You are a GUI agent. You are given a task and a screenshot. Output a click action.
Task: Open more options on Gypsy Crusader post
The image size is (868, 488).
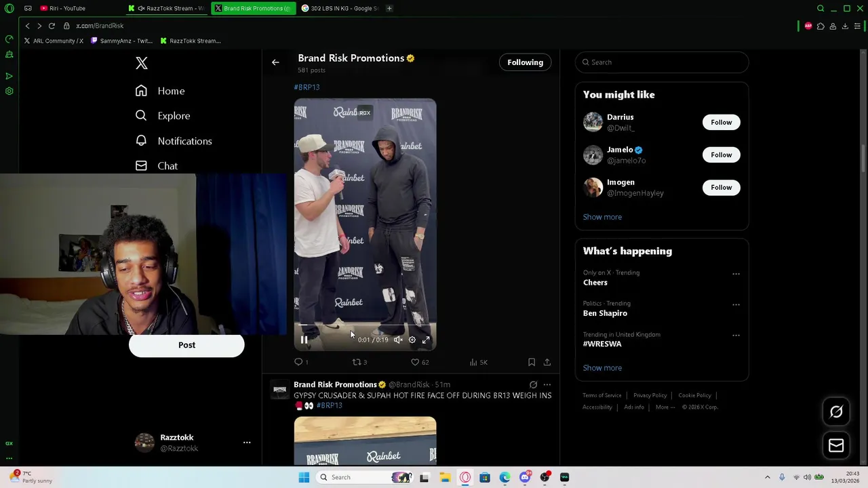coord(547,384)
